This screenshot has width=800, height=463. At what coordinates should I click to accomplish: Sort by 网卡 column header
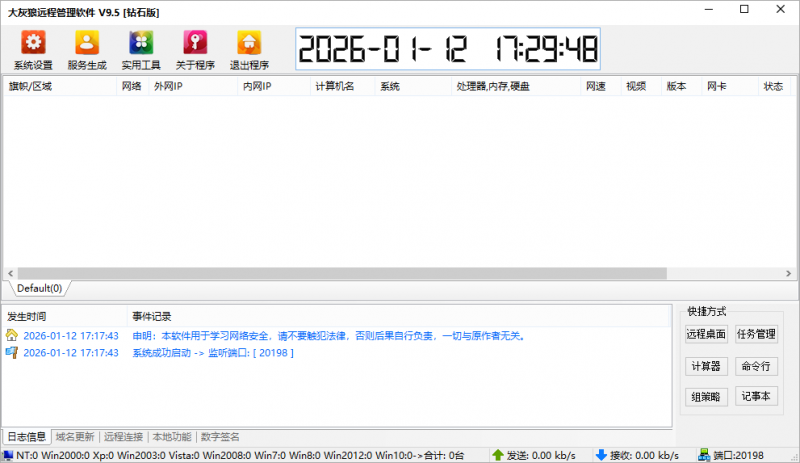point(730,86)
